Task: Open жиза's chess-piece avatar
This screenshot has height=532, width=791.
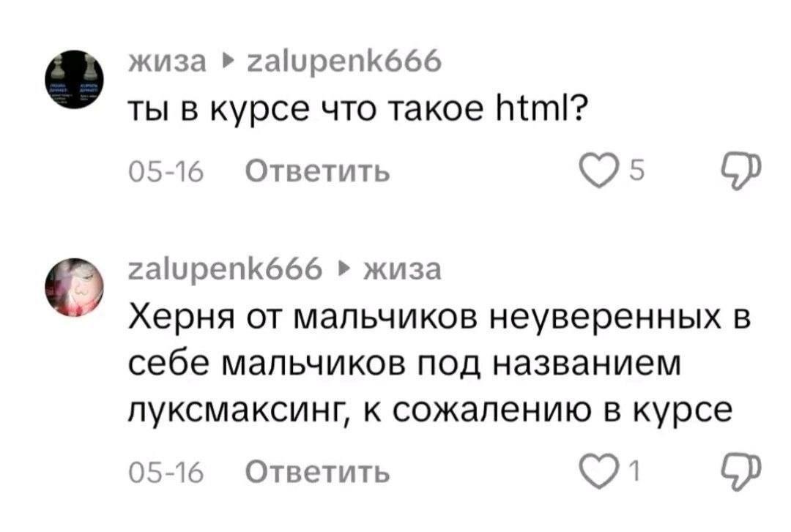Action: click(74, 80)
